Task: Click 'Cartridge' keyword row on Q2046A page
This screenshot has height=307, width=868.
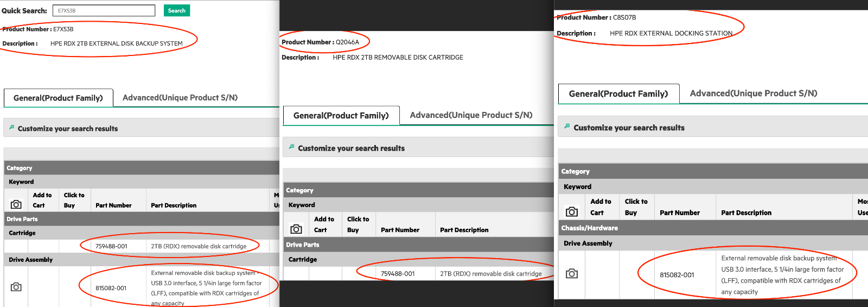Action: click(418, 259)
